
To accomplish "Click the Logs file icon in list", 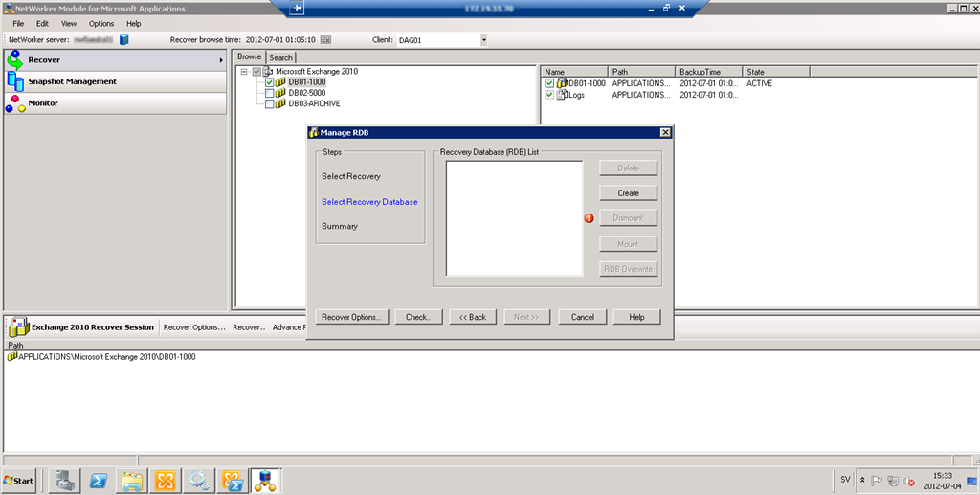I will coord(561,95).
